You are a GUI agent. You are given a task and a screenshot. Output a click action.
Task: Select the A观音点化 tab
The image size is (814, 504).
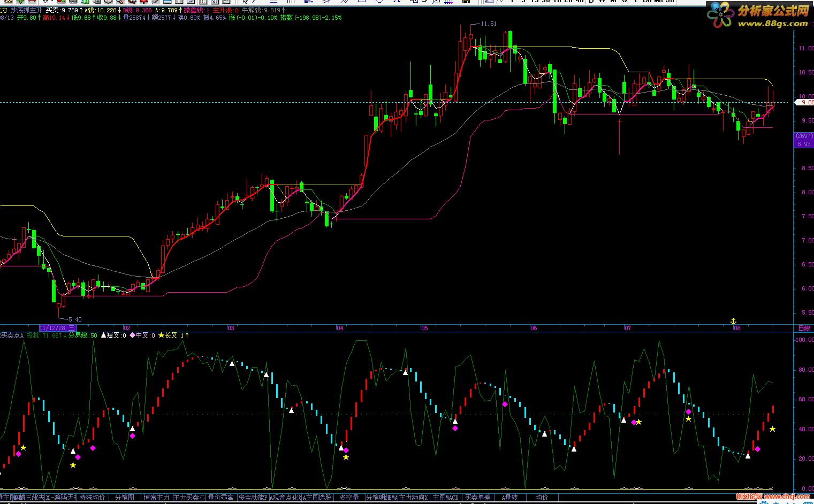point(285,498)
